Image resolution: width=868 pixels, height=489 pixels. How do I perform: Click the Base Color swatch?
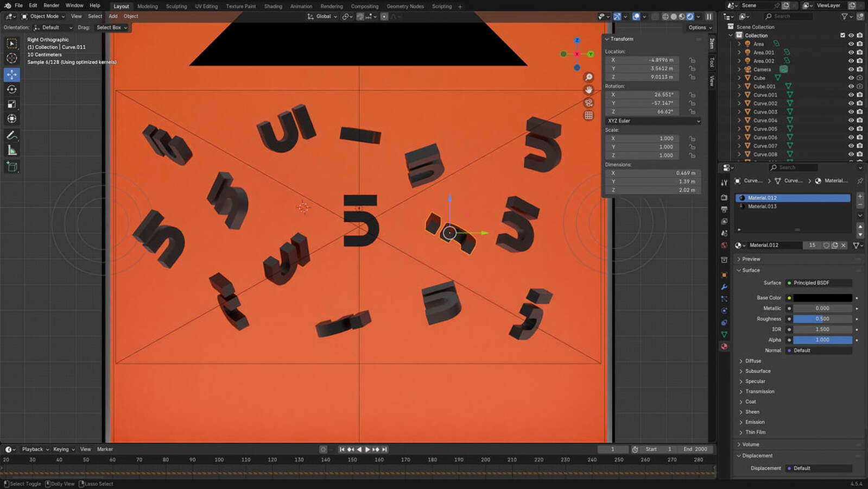(822, 298)
